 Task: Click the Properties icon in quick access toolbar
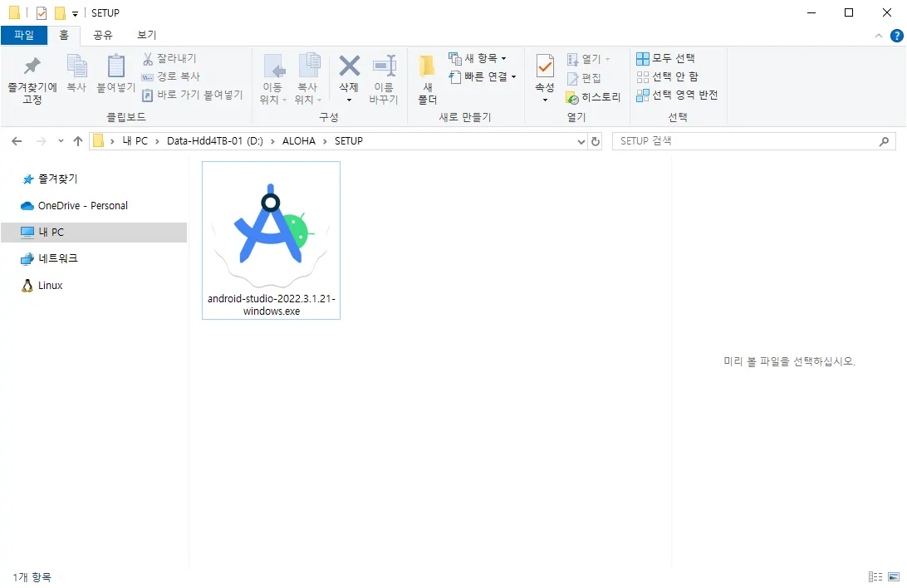coord(41,12)
